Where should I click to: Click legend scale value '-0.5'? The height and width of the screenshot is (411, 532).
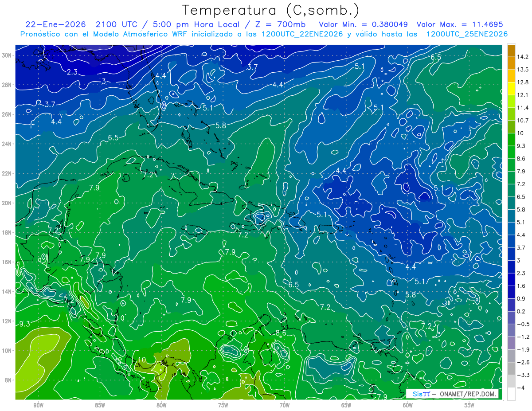point(524,324)
